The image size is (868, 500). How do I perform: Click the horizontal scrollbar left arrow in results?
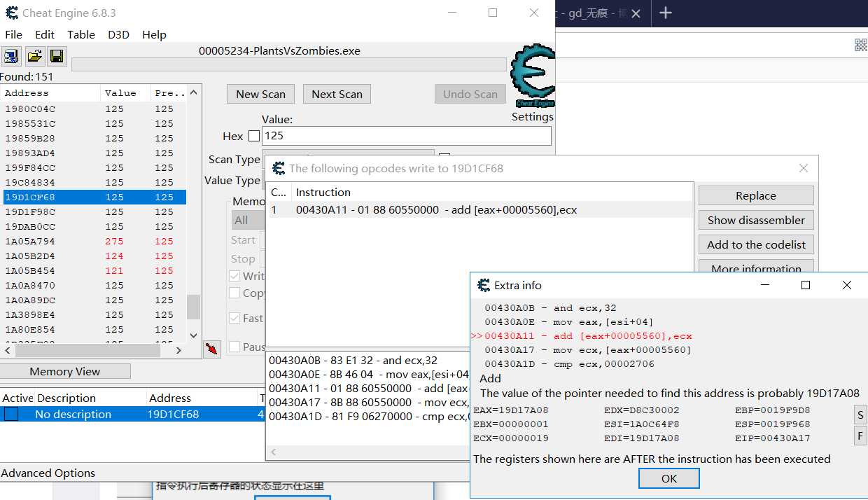[6, 349]
